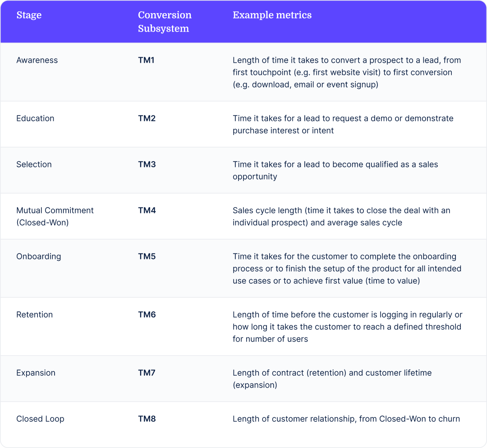Image resolution: width=487 pixels, height=448 pixels.
Task: Select the TM5 cell
Action: (147, 256)
